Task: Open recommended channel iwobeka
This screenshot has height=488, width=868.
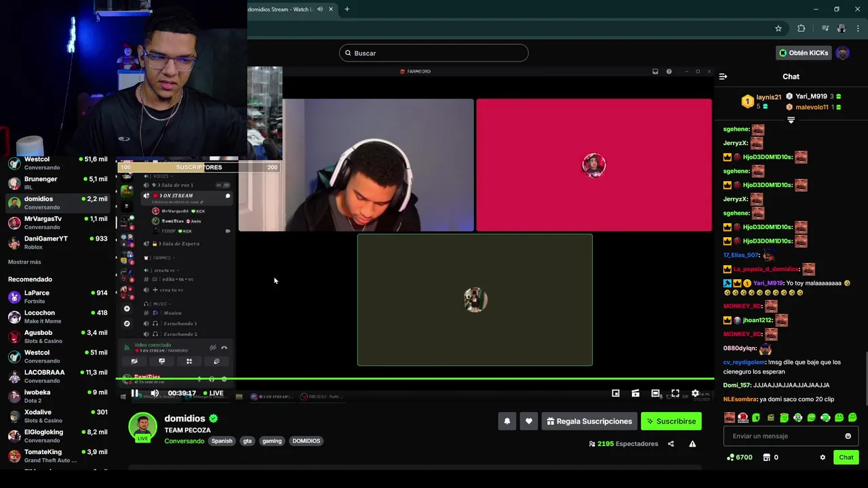Action: coord(58,396)
